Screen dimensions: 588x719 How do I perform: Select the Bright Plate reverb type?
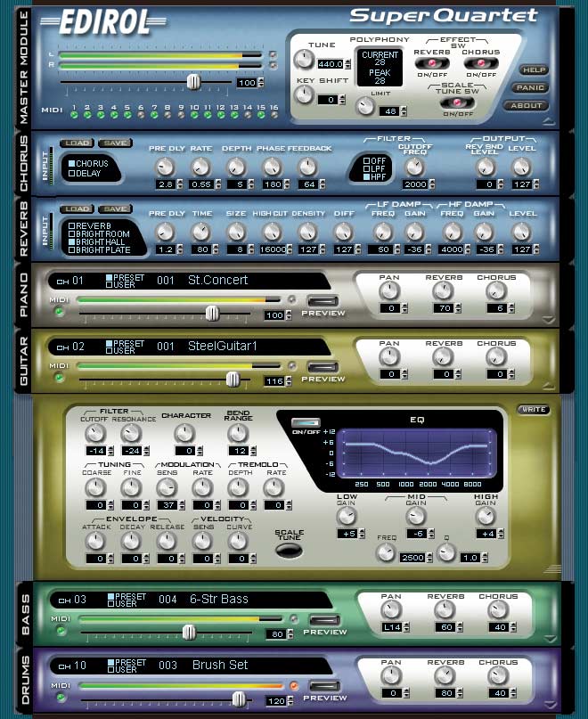pos(71,249)
